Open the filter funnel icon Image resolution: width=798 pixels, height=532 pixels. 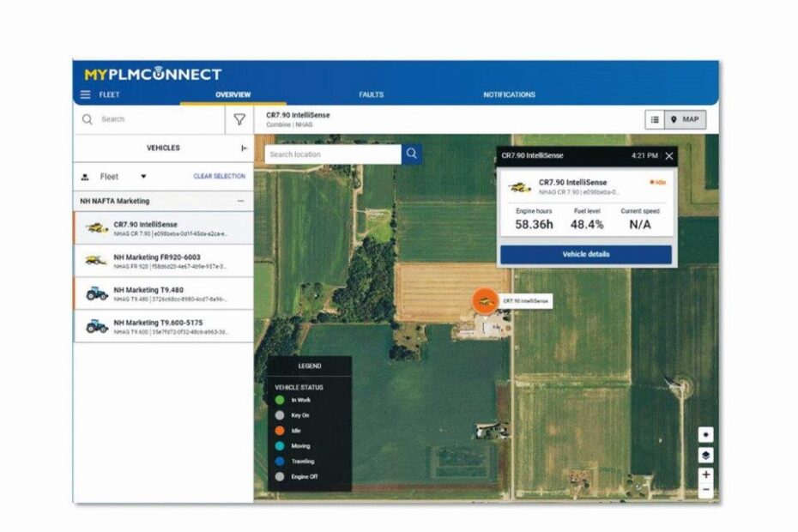click(x=239, y=119)
